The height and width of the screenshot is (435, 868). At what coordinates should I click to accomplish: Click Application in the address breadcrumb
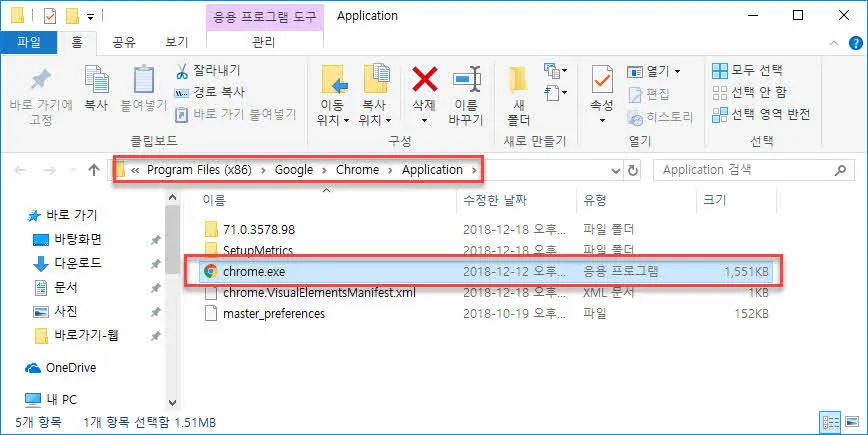pyautogui.click(x=432, y=170)
